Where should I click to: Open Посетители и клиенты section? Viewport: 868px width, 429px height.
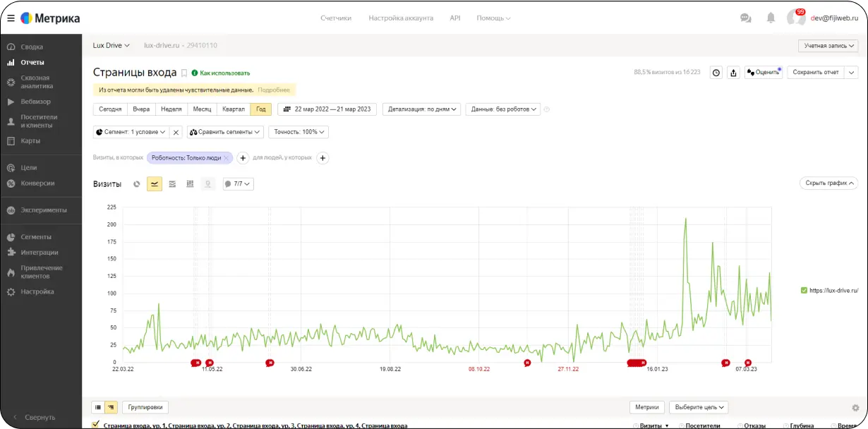pyautogui.click(x=39, y=121)
